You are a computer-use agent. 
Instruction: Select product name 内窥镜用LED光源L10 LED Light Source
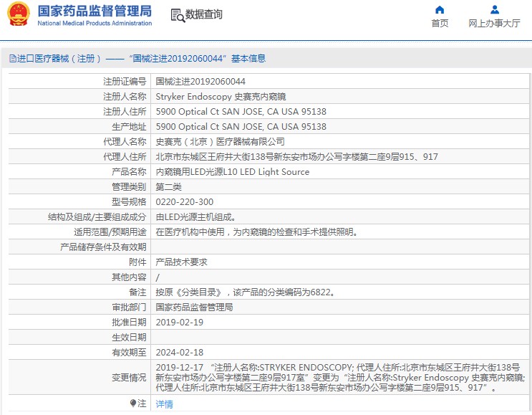tap(233, 172)
